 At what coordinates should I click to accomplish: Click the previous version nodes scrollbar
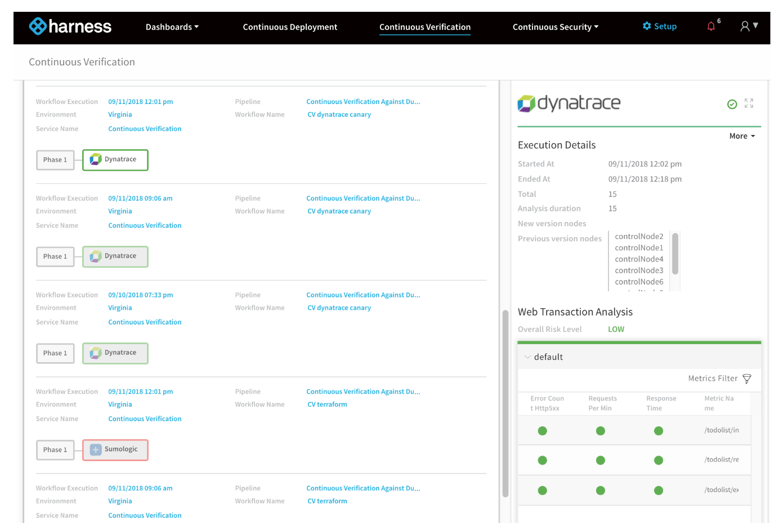[675, 254]
